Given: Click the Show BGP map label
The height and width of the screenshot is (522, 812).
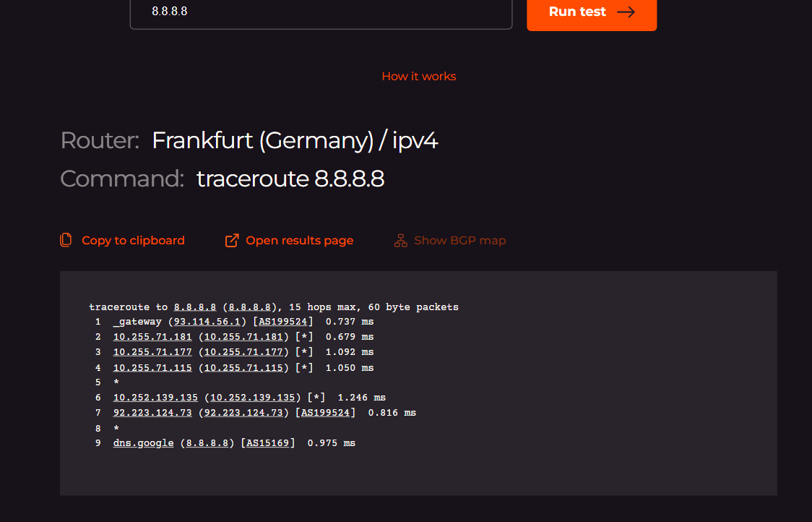Looking at the screenshot, I should coord(460,241).
